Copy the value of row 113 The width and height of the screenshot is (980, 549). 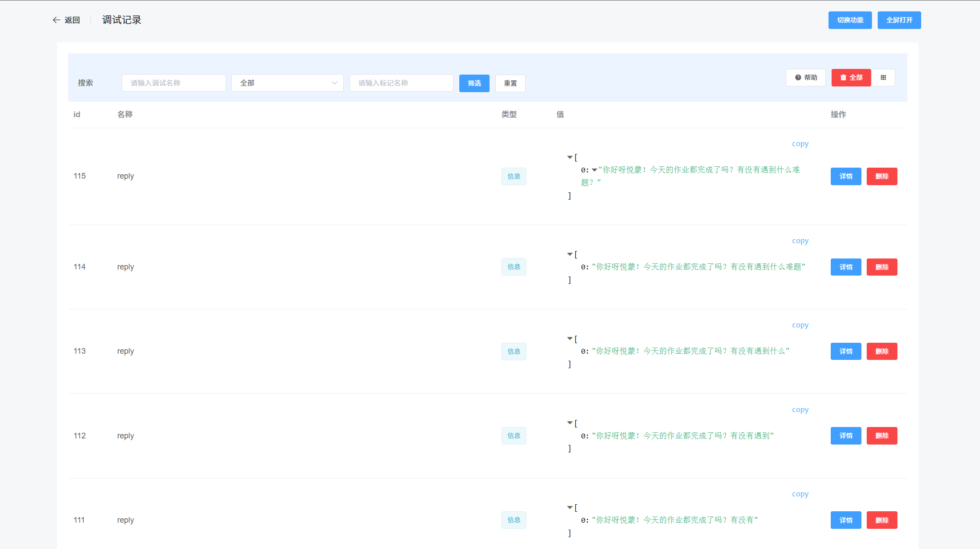tap(800, 325)
